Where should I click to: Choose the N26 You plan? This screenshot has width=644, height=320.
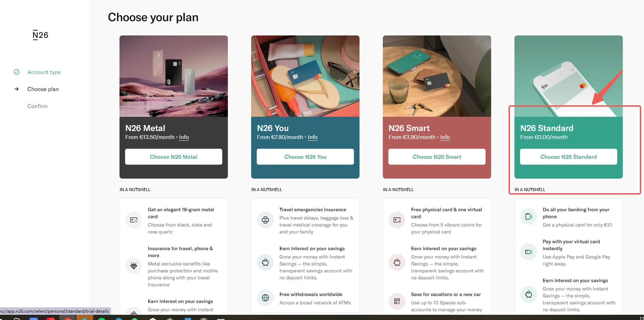pyautogui.click(x=305, y=157)
